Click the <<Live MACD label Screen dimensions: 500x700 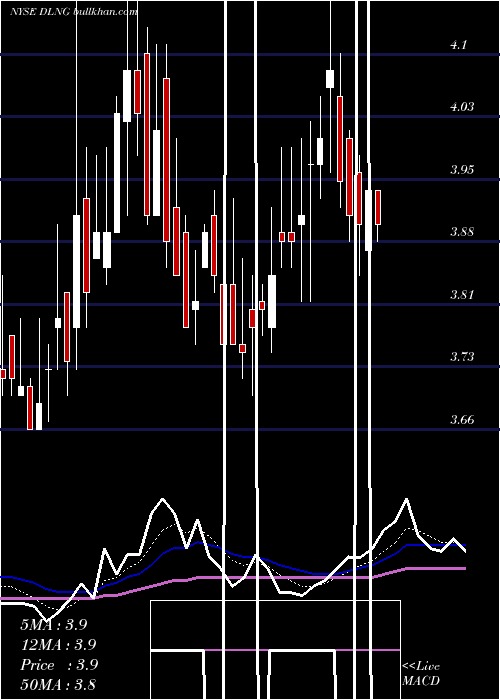click(x=421, y=674)
